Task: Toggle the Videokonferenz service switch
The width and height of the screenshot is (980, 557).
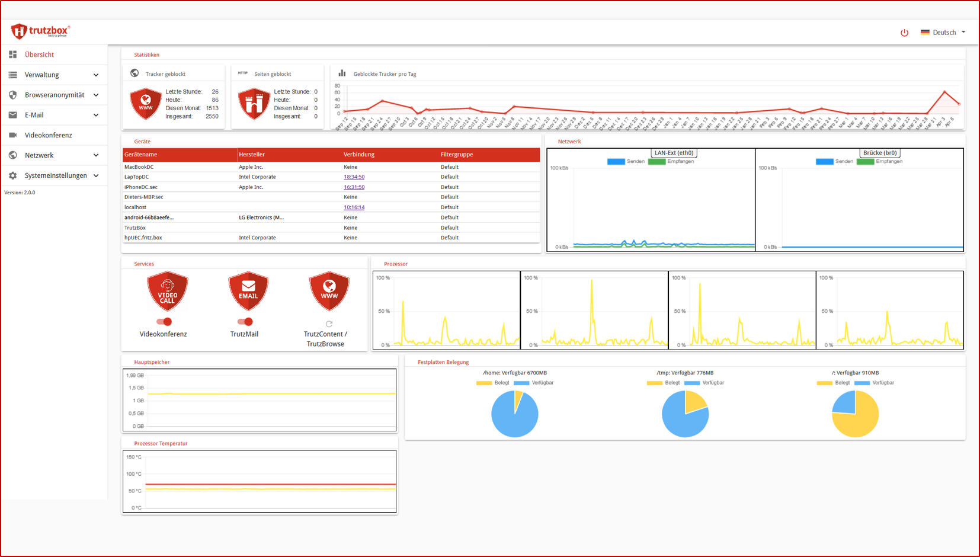Action: 164,322
